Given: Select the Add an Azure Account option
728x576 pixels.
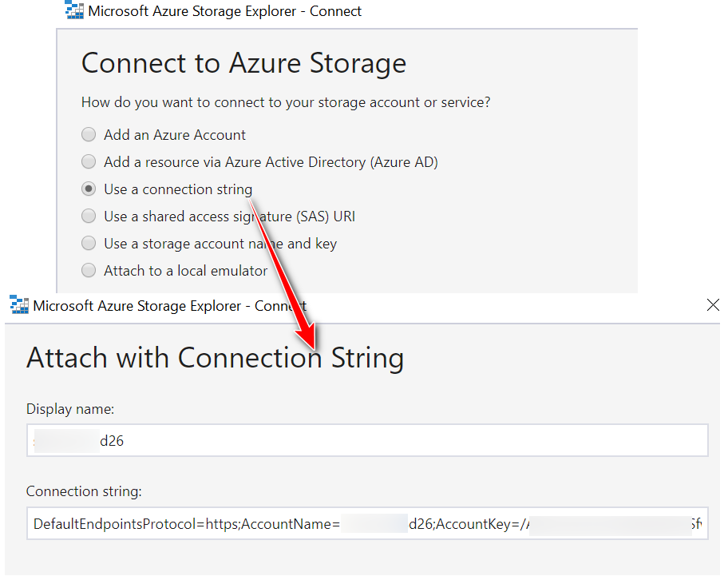Looking at the screenshot, I should pos(89,134).
